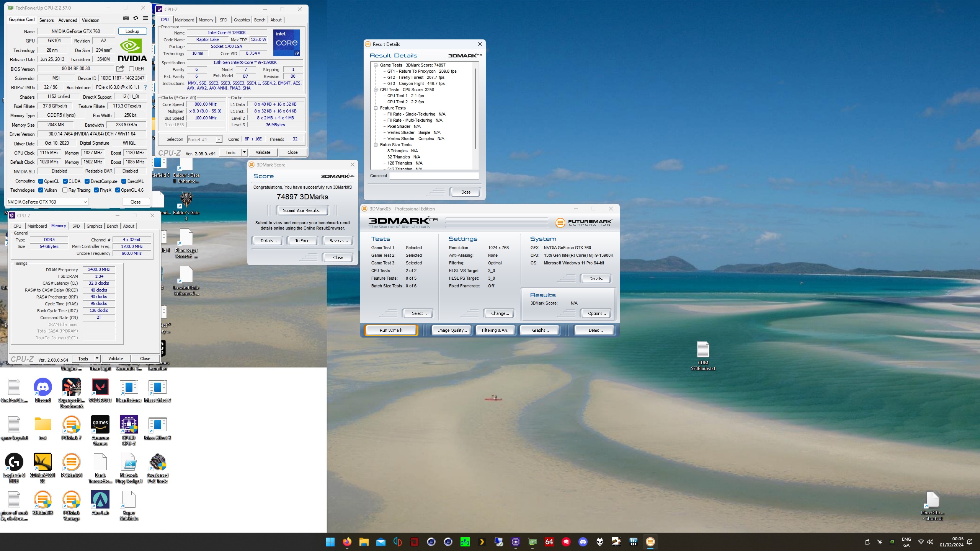This screenshot has width=980, height=551.
Task: Open the LibreOffice shortcut on desktop
Action: coord(933,506)
